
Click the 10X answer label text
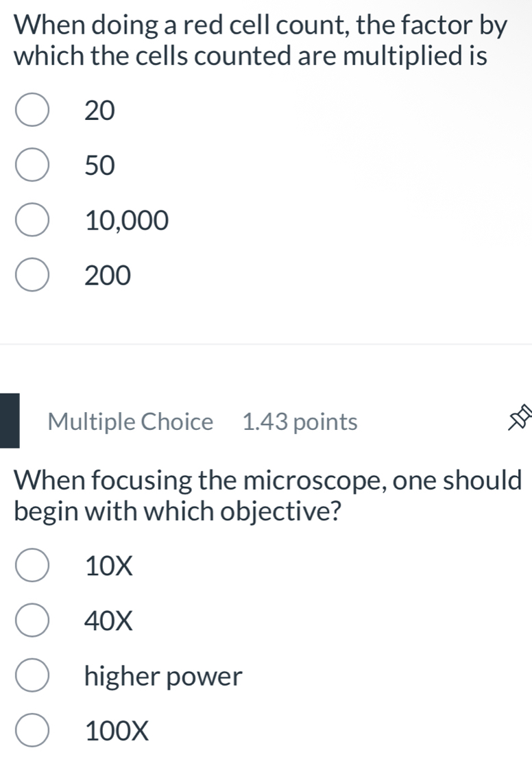[108, 564]
